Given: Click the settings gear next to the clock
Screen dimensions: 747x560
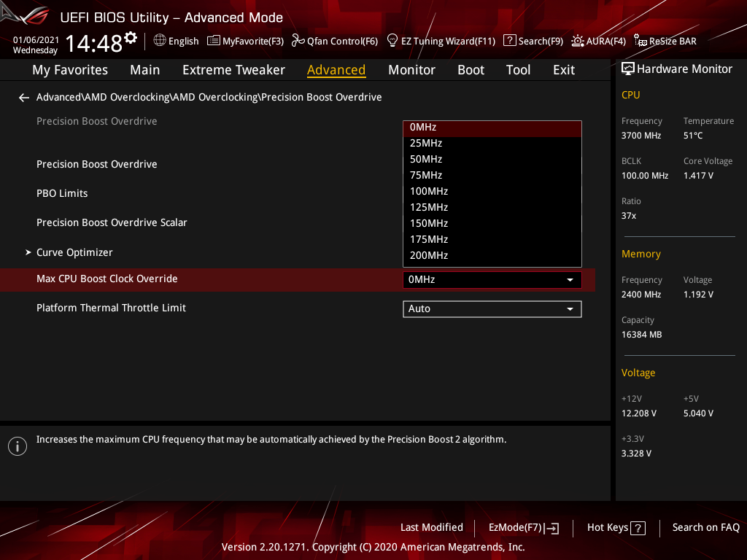Looking at the screenshot, I should pyautogui.click(x=131, y=38).
